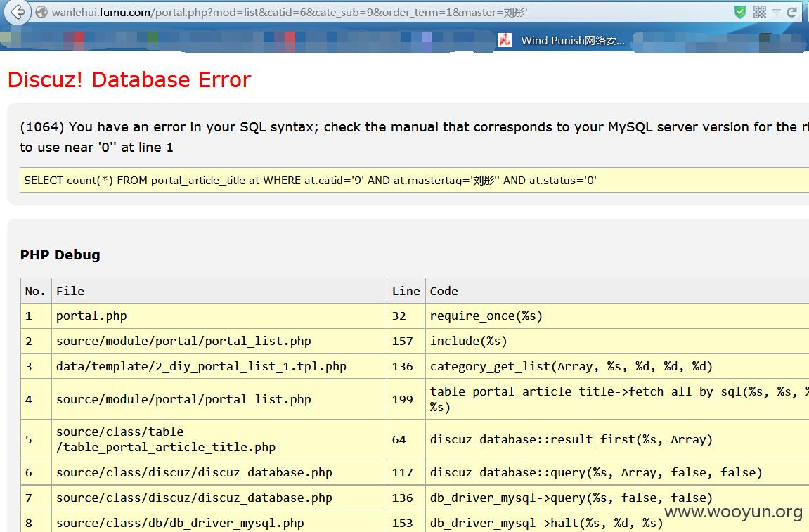Screen dimensions: 809x532
Task: Click portal_list.php file cell in row 4
Action: click(219, 399)
